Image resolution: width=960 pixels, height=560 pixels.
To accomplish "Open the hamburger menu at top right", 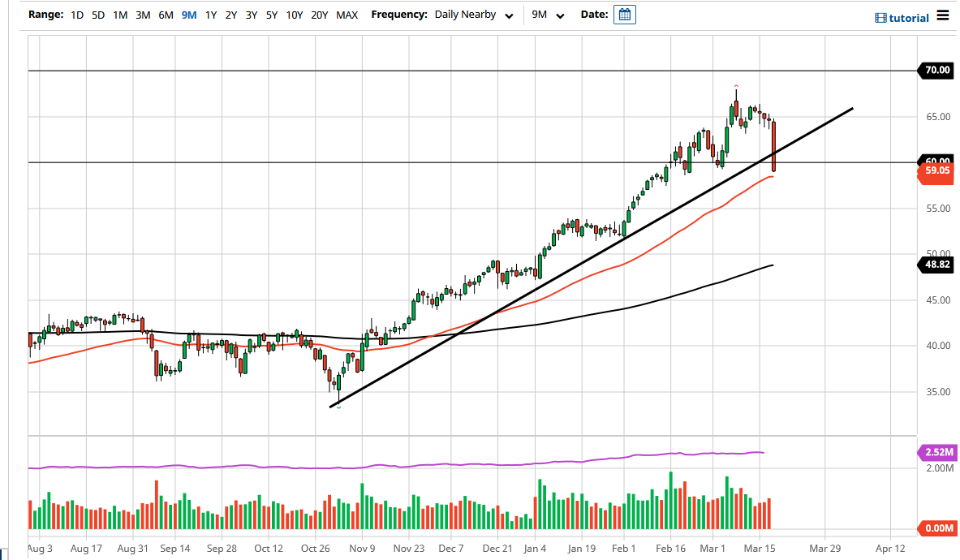I will pyautogui.click(x=945, y=14).
